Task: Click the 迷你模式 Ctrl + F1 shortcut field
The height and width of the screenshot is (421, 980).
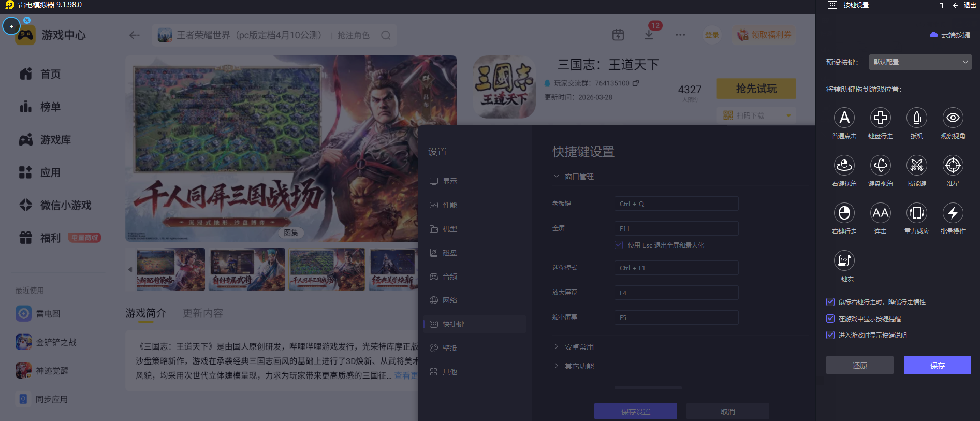Action: click(677, 268)
